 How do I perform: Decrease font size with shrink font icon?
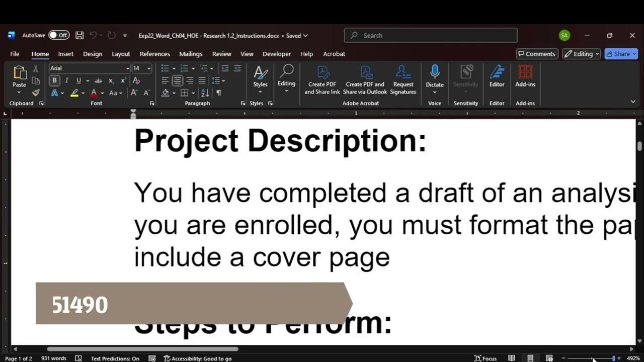click(146, 93)
